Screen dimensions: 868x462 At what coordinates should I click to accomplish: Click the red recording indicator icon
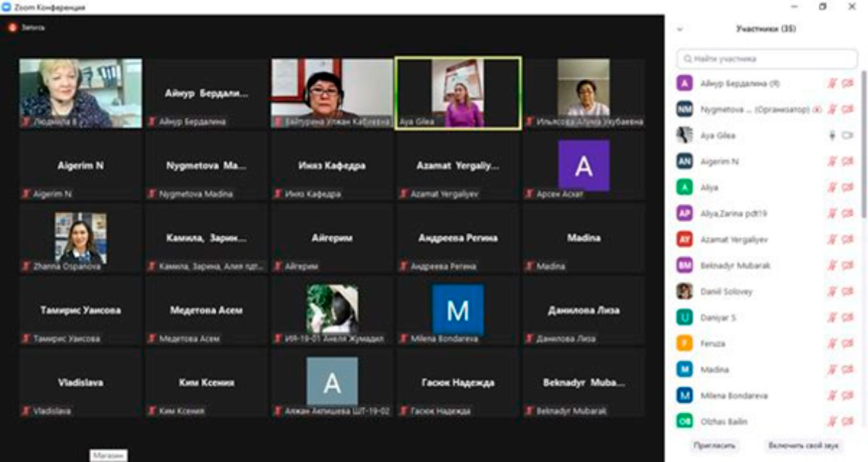(x=12, y=27)
